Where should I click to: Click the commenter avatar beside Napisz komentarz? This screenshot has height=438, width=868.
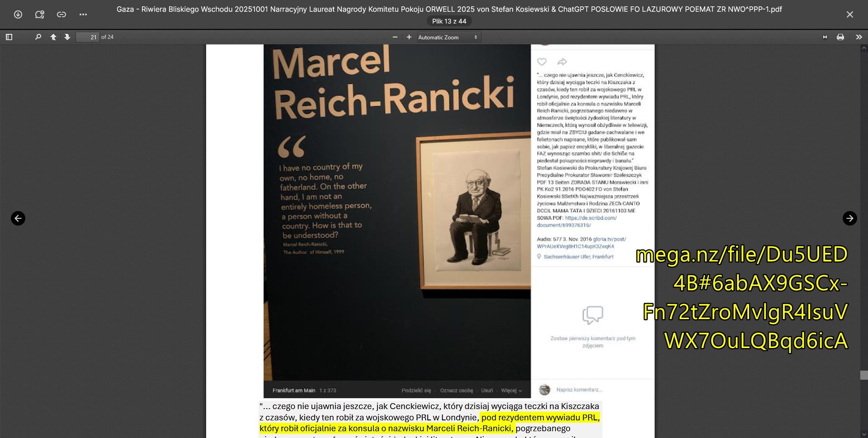545,390
